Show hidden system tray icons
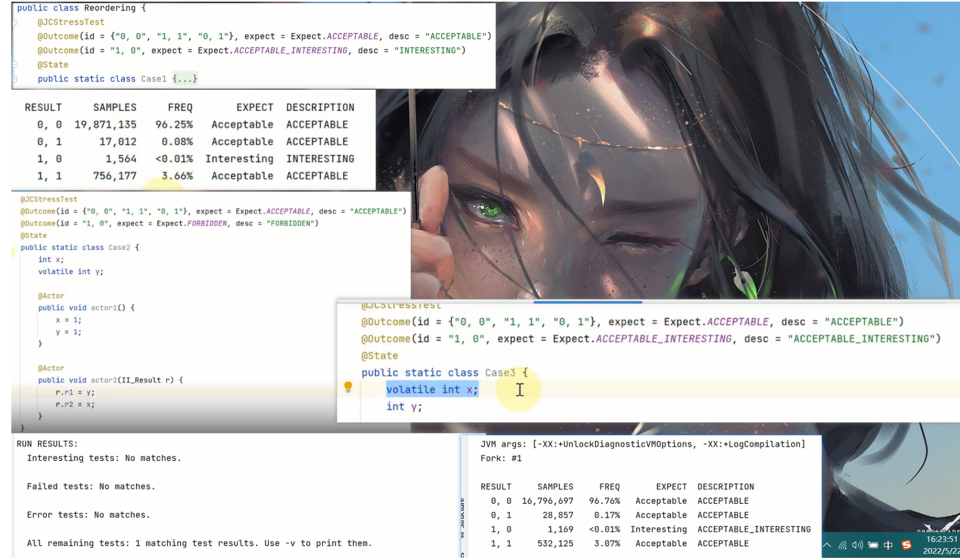Screen dimensions: 960x560 (827, 545)
